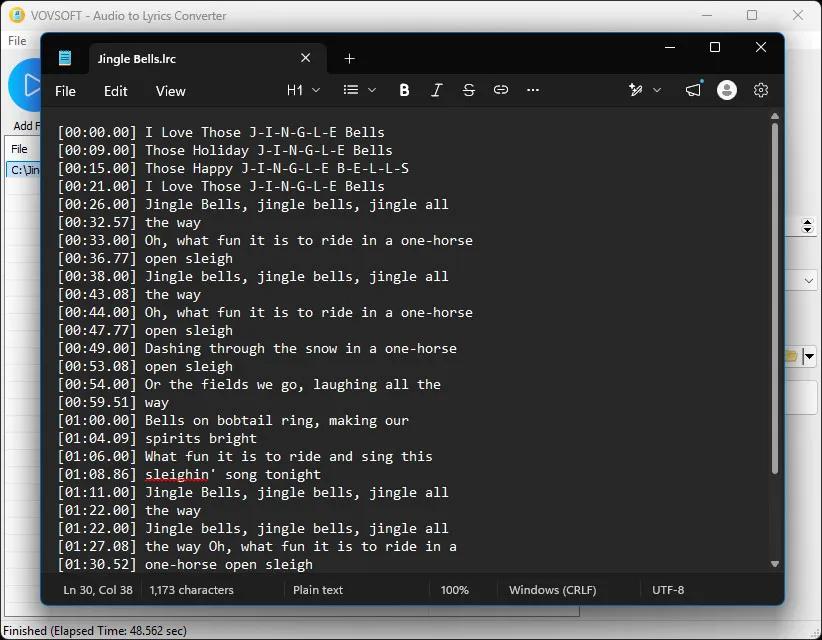Open the Edit menu in Notepad
Image resolution: width=822 pixels, height=640 pixels.
coord(115,91)
